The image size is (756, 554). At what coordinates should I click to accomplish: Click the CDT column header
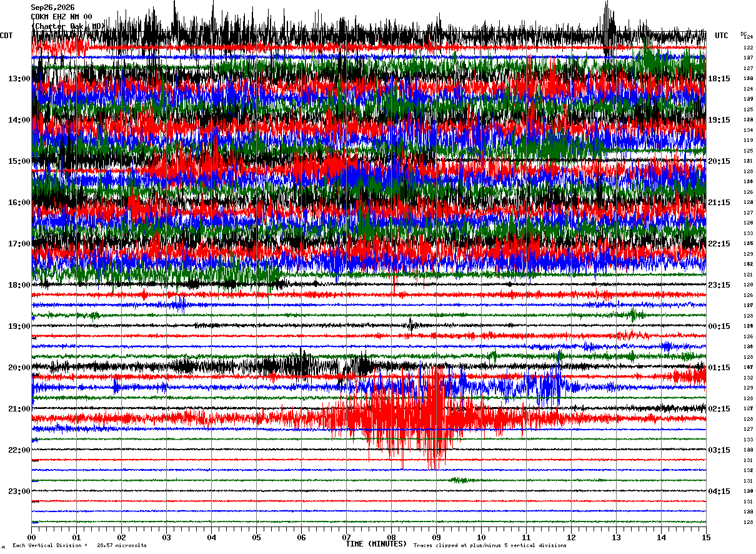pos(6,36)
